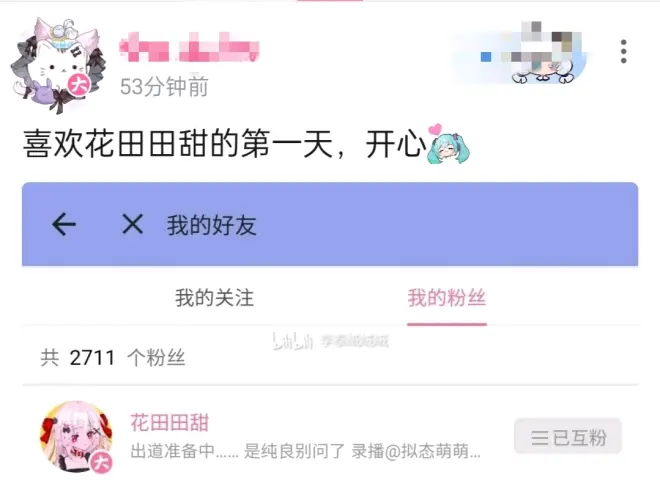Close 我的好友 panel with X icon

(x=133, y=223)
